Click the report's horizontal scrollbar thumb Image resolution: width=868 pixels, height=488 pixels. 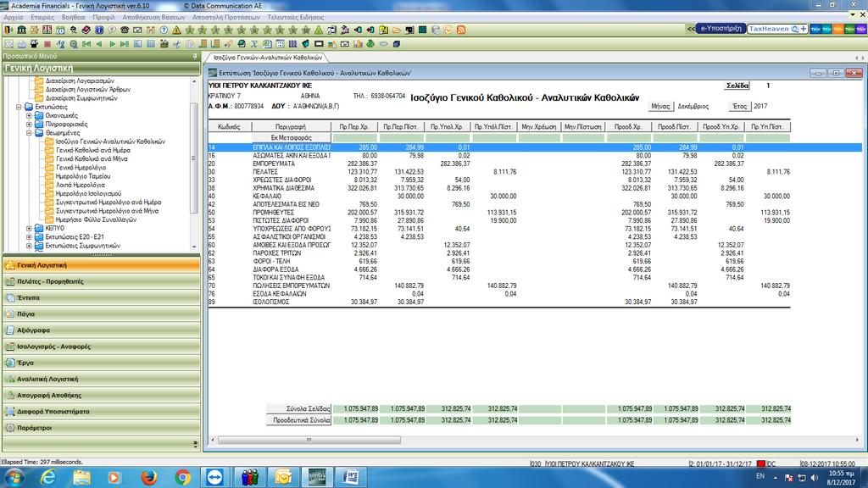click(309, 441)
